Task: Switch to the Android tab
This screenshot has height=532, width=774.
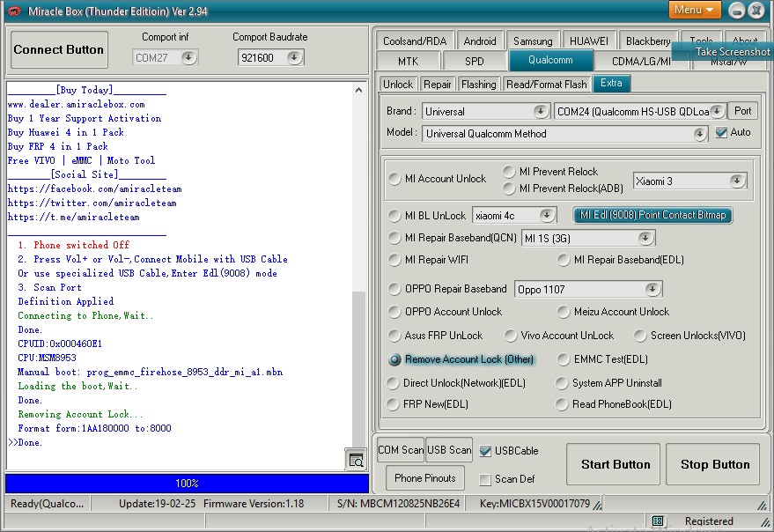Action: (480, 41)
